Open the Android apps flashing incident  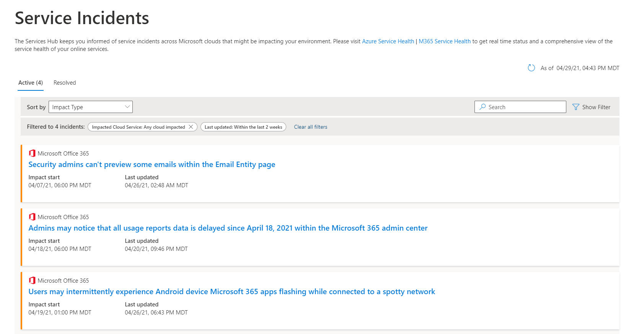[x=232, y=292]
